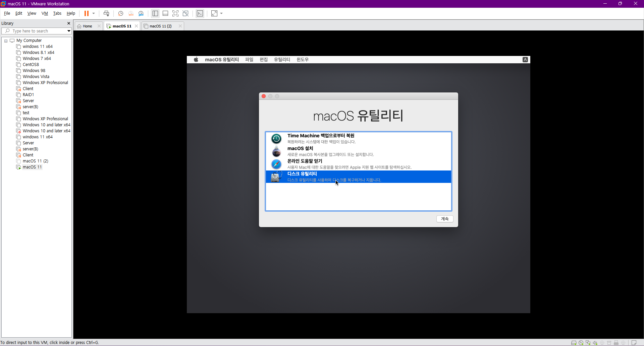Close the macOS 11 (2) tab
The image size is (644, 346).
point(180,26)
